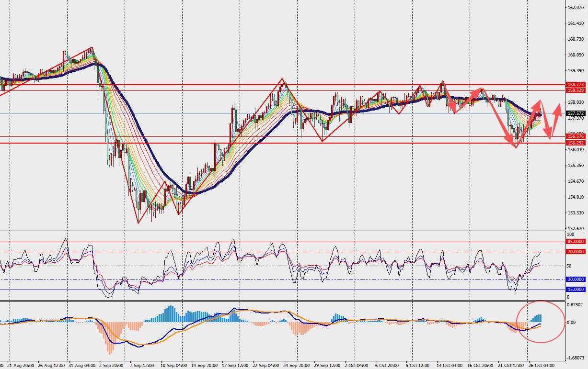Screen dimensions: 588x369
Task: Click the 158.773 red resistance price label
Action: [x=575, y=84]
